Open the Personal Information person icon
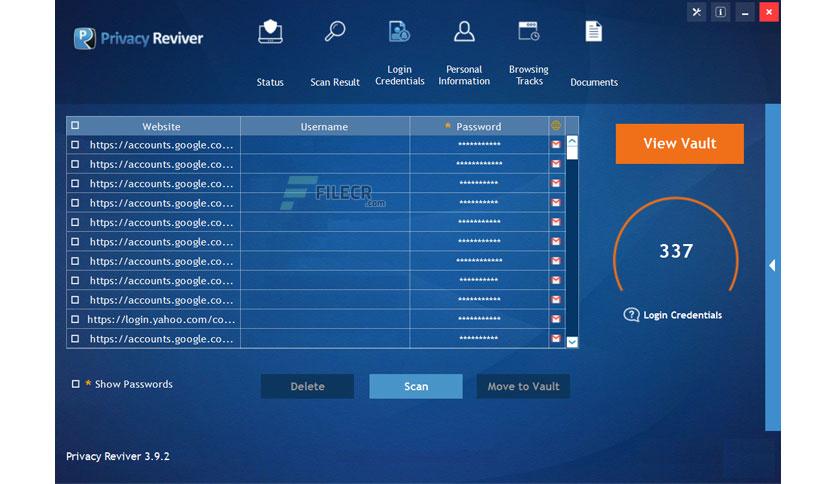This screenshot has height=484, width=836. [x=464, y=31]
